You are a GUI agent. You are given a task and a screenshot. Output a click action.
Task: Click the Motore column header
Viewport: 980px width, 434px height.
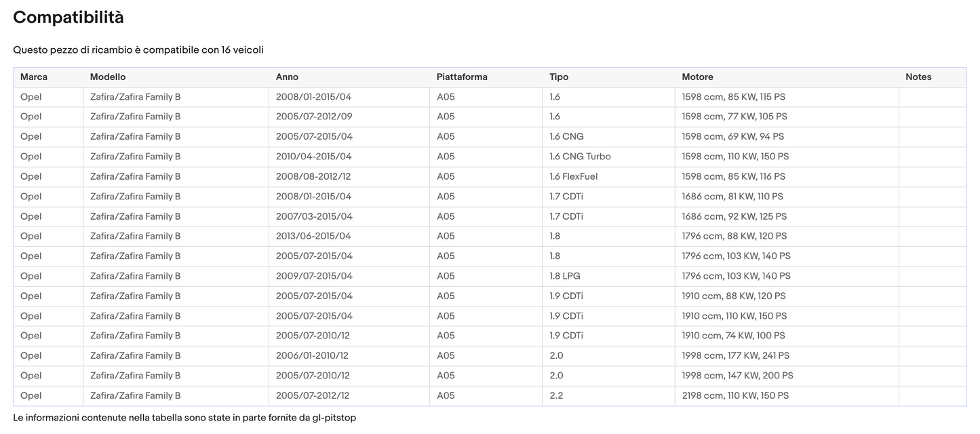[697, 77]
